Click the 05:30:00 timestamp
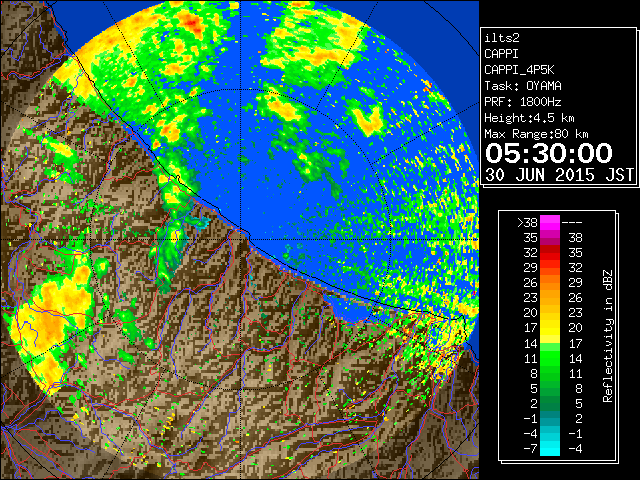Screen dimensions: 640x480 (549, 153)
